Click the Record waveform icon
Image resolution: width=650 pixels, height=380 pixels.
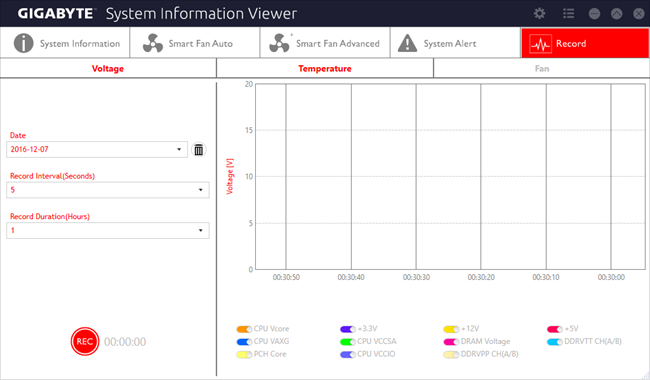pyautogui.click(x=541, y=44)
